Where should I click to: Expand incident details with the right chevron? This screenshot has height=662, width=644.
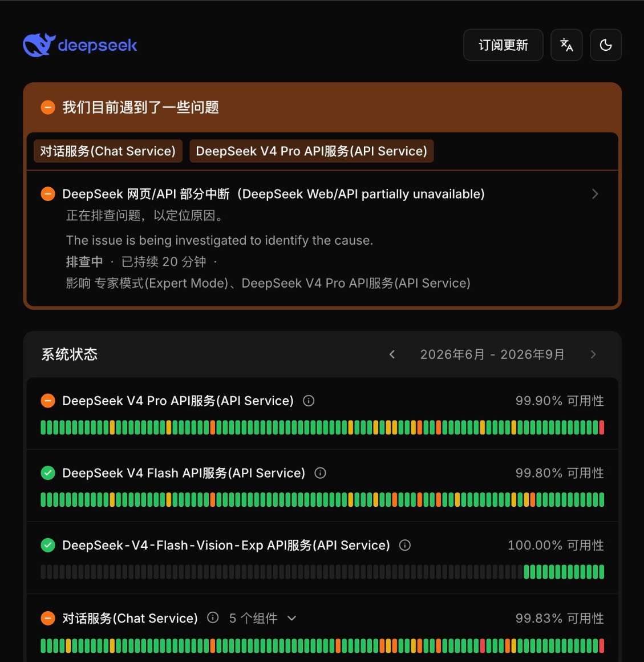[x=595, y=194]
